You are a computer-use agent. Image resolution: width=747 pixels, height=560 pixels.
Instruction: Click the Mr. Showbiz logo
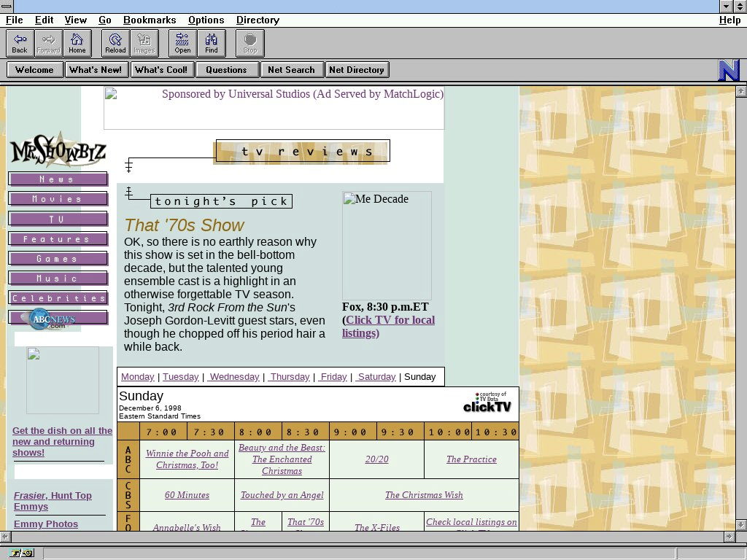pos(58,151)
